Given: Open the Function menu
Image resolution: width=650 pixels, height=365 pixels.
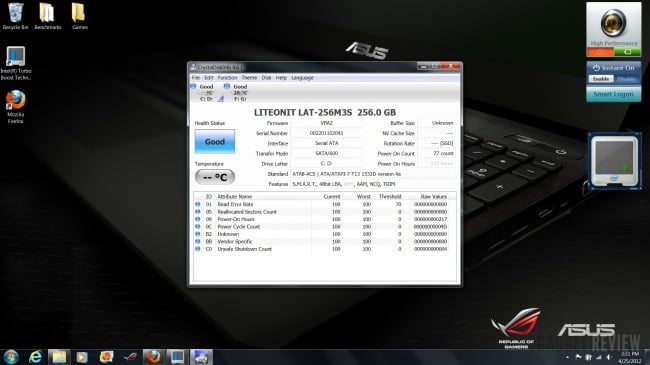Looking at the screenshot, I should pos(227,78).
